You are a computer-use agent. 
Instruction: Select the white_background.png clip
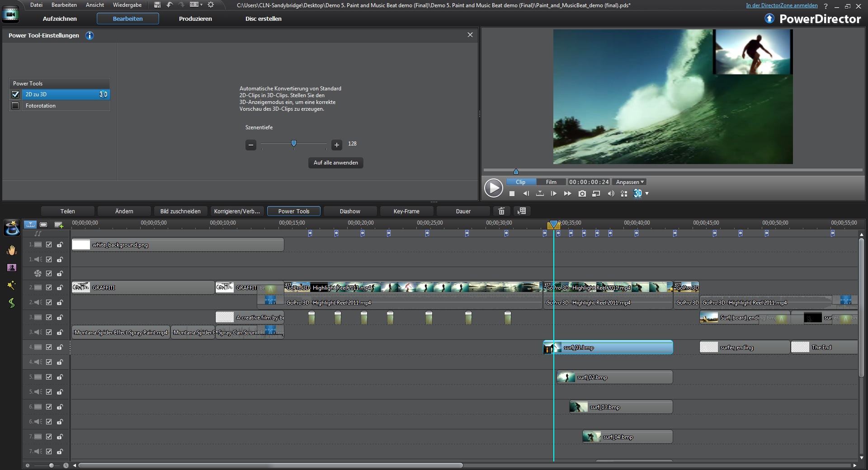(x=178, y=244)
